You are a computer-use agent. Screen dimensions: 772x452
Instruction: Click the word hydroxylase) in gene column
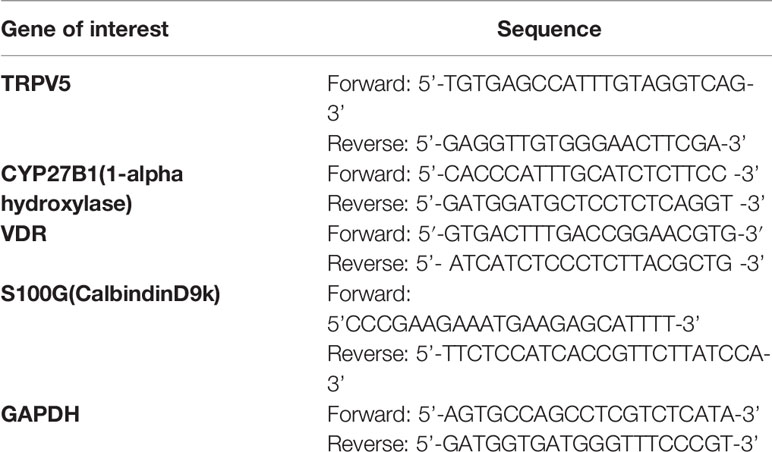66,204
